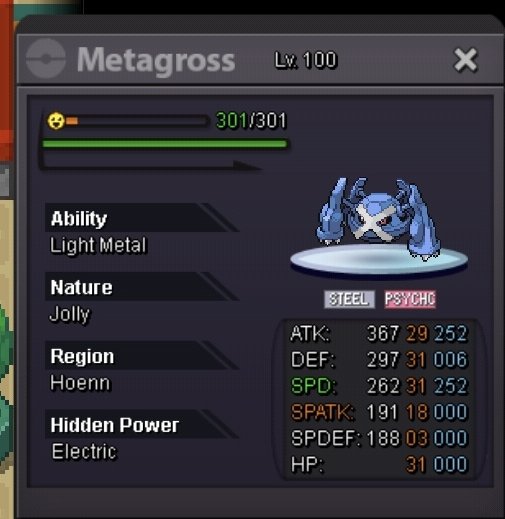The image size is (505, 519).
Task: Click the green HP bar
Action: [x=165, y=144]
